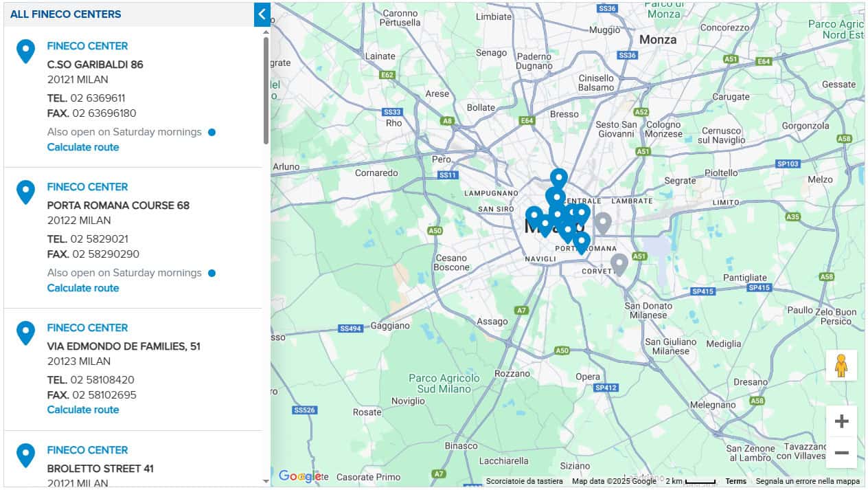
Task: Select the gray map marker near Corvetto
Action: coord(619,264)
